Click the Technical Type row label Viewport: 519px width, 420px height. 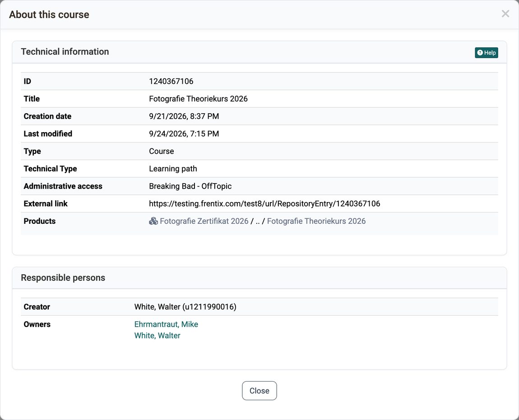[x=50, y=169]
